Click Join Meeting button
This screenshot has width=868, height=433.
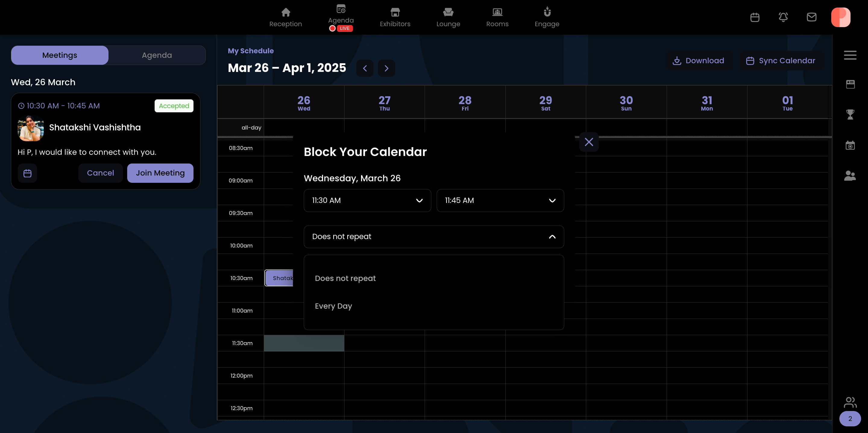tap(160, 173)
